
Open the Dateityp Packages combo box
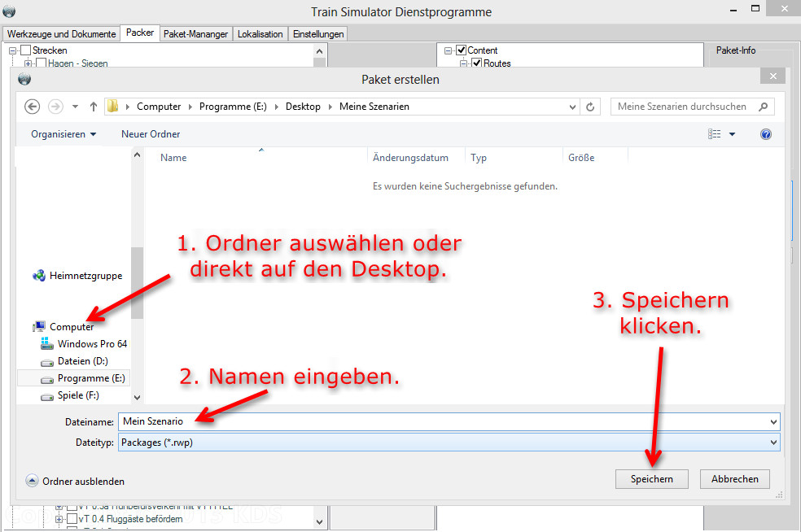point(449,443)
